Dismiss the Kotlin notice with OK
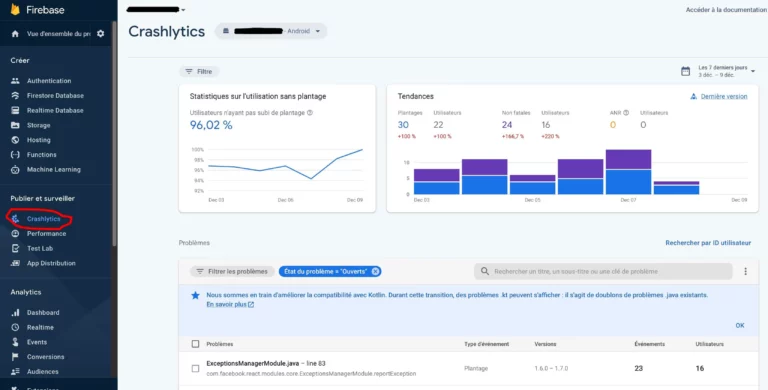Image resolution: width=768 pixels, height=390 pixels. [x=740, y=325]
